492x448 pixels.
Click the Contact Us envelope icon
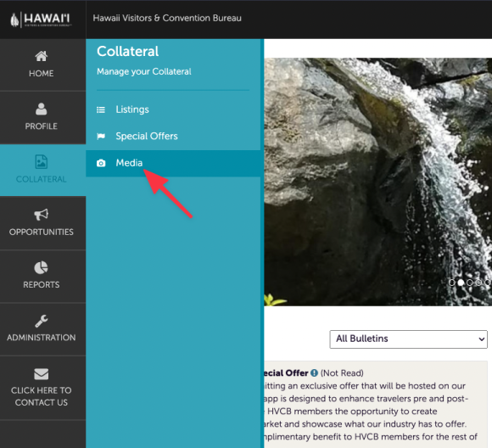click(x=41, y=374)
